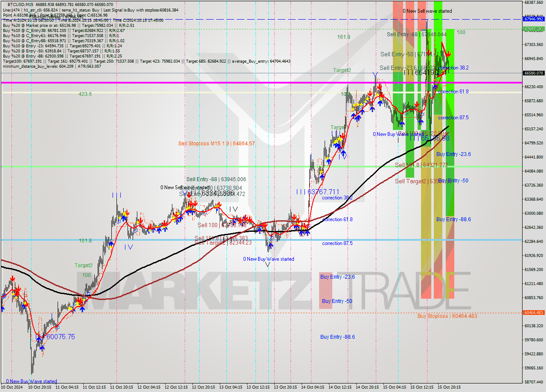Select the 'Sell 161.8 | 64321.272' label
The height and width of the screenshot is (392, 546).
tap(421, 165)
